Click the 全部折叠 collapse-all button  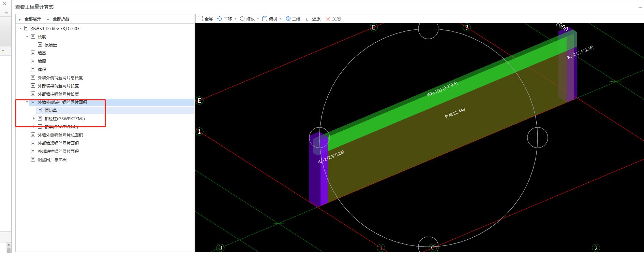(x=58, y=19)
